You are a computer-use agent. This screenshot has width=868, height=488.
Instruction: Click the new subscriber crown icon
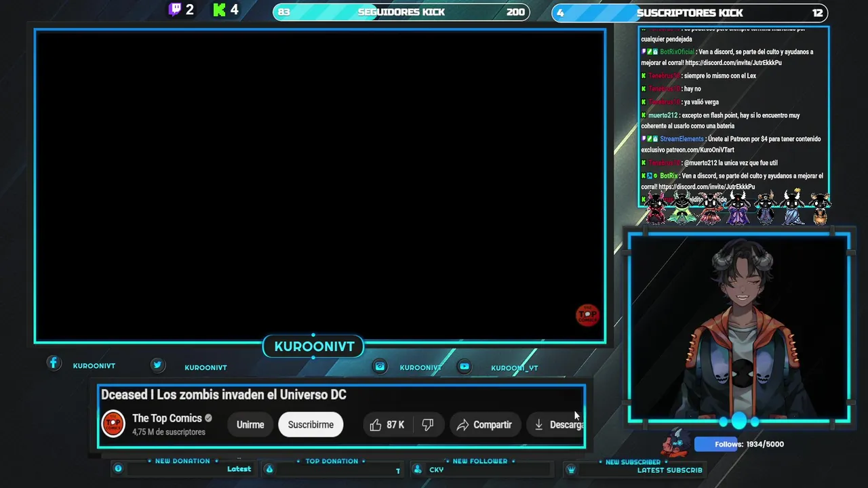point(571,470)
